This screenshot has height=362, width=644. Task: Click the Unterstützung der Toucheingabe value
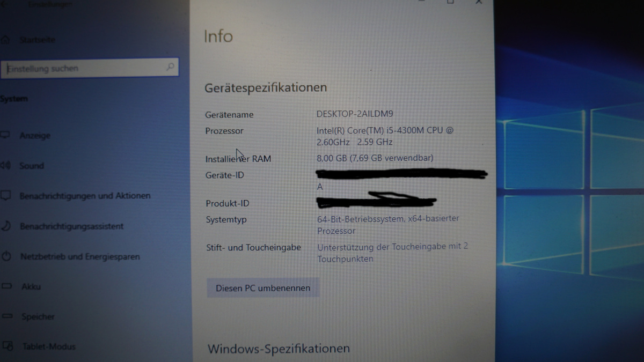click(392, 253)
